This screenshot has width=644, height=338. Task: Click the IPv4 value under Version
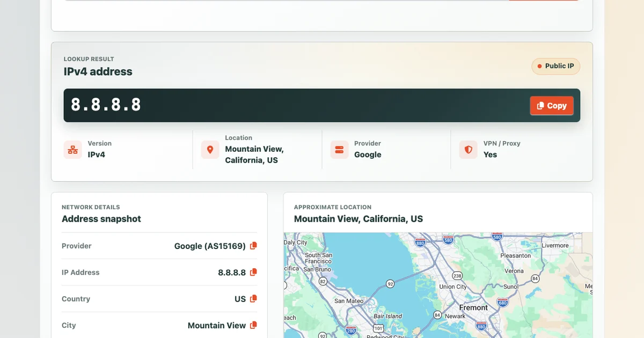point(97,155)
